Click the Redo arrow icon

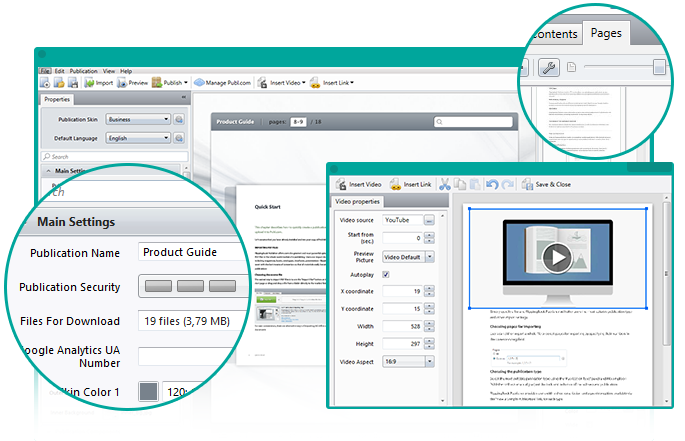(x=507, y=184)
